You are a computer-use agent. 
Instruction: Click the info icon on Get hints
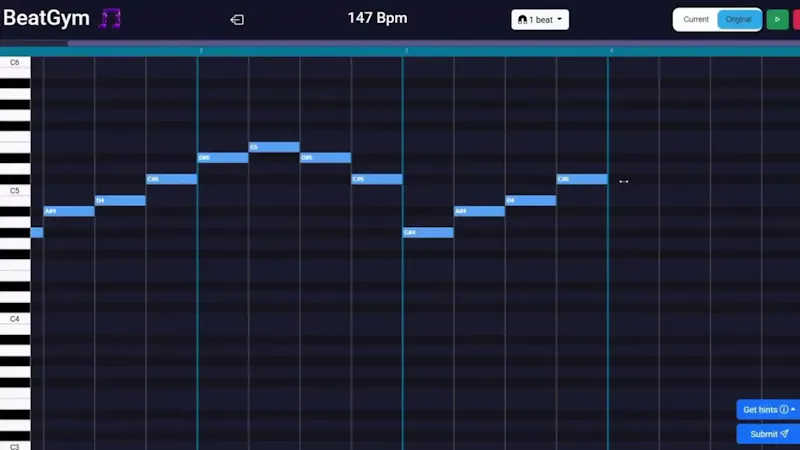click(x=784, y=409)
